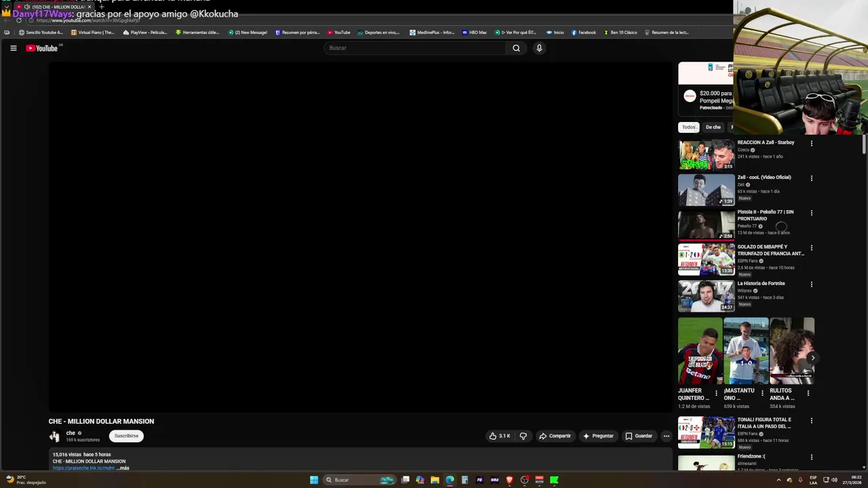Viewport: 868px width, 488px height.
Task: Click the Windows taskbar search box
Action: (x=360, y=480)
